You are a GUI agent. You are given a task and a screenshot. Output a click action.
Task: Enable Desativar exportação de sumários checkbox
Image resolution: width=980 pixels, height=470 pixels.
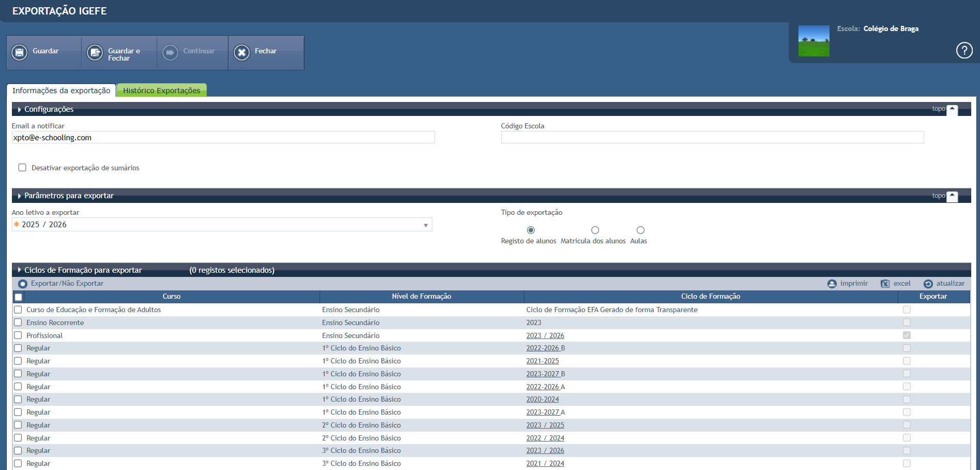pyautogui.click(x=22, y=168)
